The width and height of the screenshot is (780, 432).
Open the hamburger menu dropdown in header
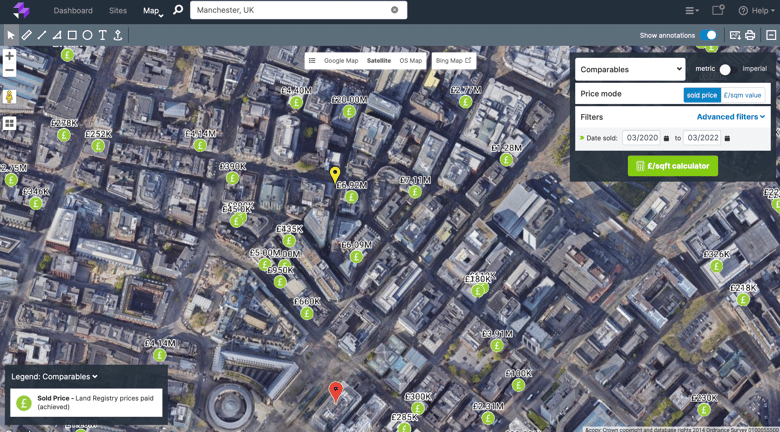pyautogui.click(x=692, y=10)
